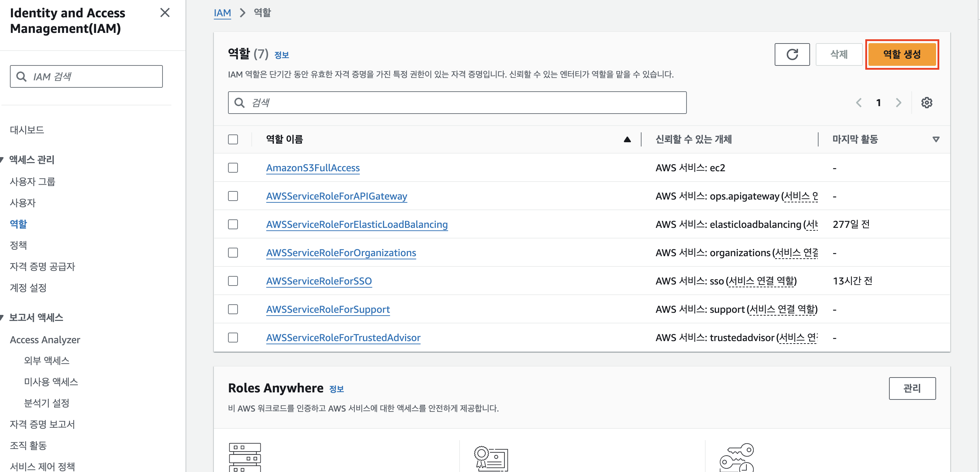Click the certificate icon below Roles Anywhere
The height and width of the screenshot is (472, 980).
(x=491, y=458)
